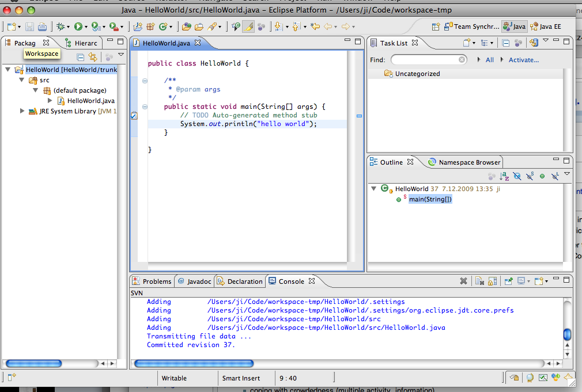This screenshot has height=392, width=582.
Task: Click the Search flashlight toolbar icon
Action: 212,26
